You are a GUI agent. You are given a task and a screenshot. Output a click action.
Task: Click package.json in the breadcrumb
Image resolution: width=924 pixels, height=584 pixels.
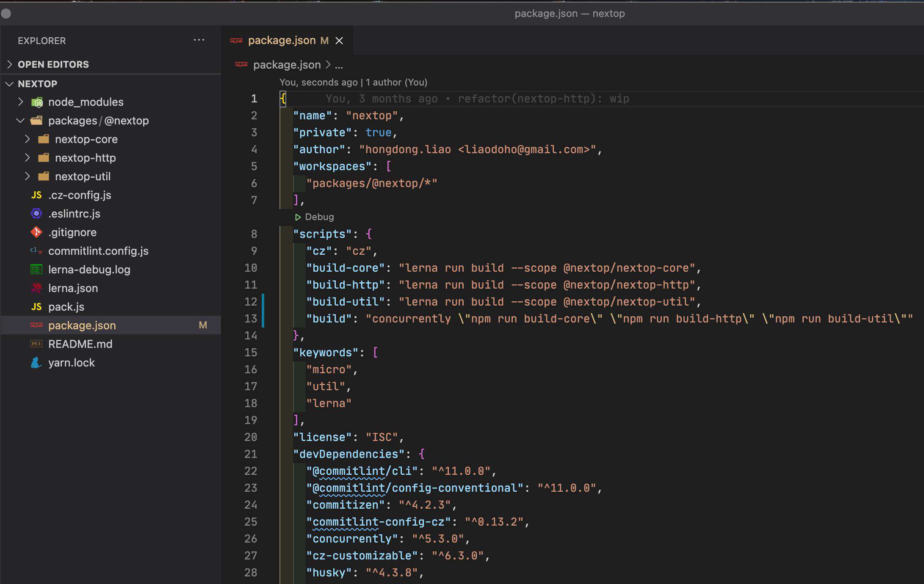(x=287, y=65)
